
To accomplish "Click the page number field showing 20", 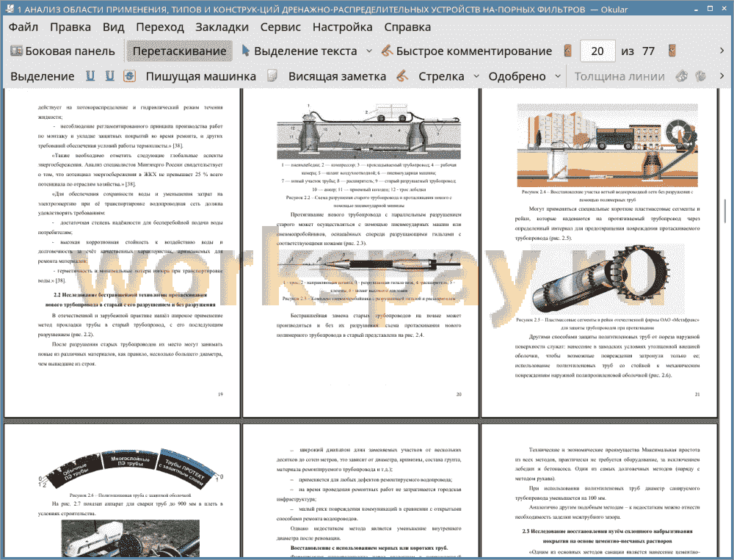I will [597, 51].
